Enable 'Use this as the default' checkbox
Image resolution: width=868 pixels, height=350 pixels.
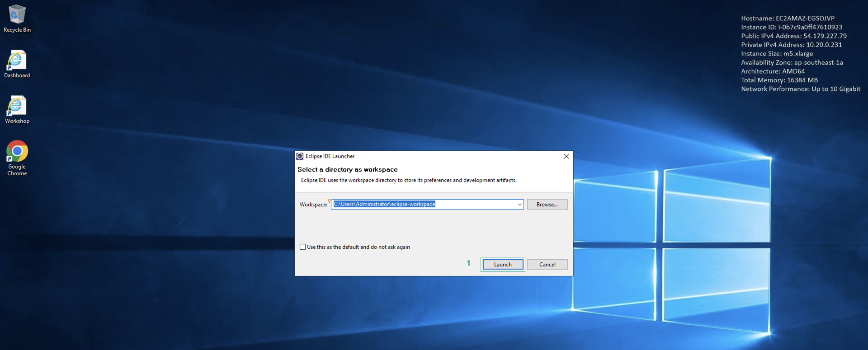[x=303, y=247]
